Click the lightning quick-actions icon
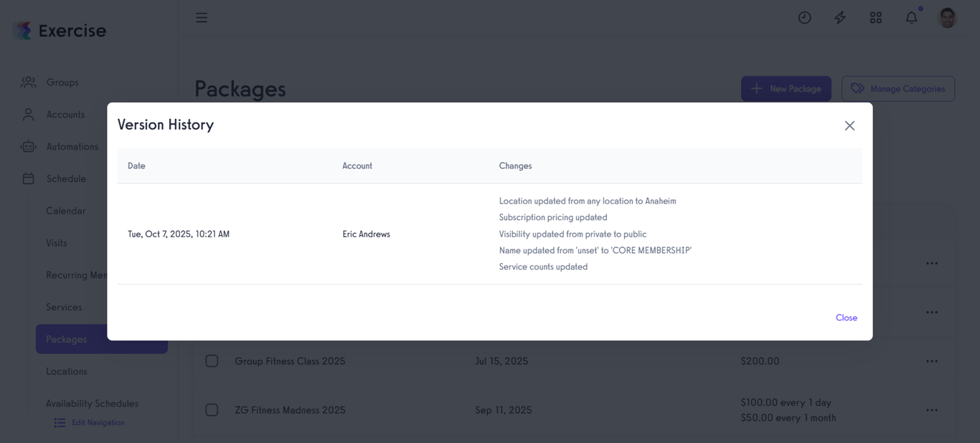The height and width of the screenshot is (443, 980). [x=839, y=17]
